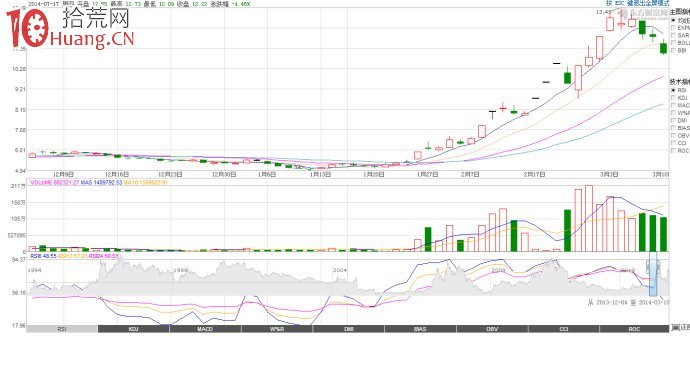Click the 12月9日 date axis label
This screenshot has height=387, width=690.
pyautogui.click(x=63, y=174)
